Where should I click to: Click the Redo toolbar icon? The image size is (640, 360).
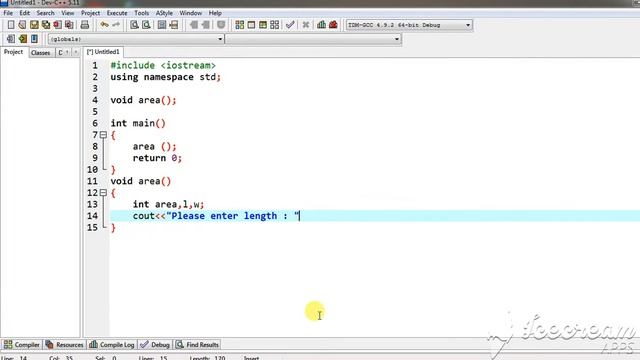pos(116,25)
